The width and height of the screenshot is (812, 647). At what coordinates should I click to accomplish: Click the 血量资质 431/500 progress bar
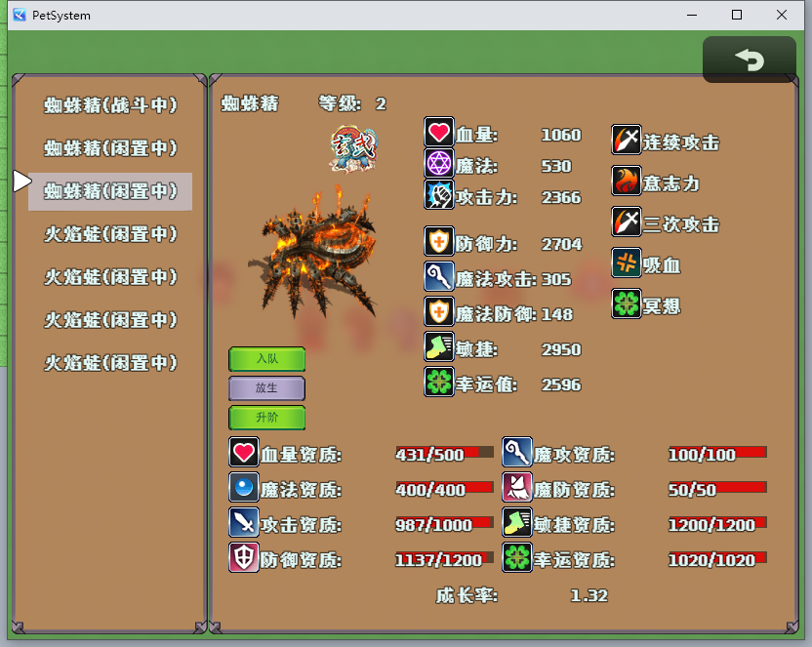pos(444,454)
